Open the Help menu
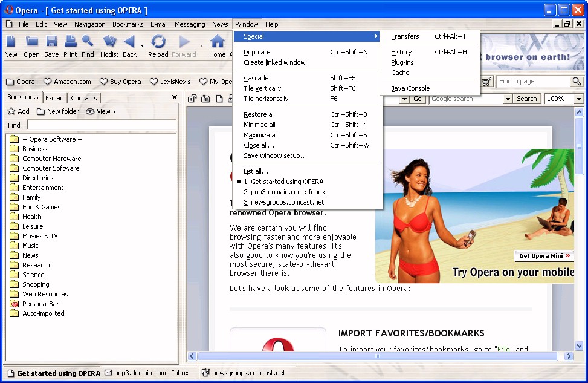Screen dimensions: 588x383 click(272, 24)
